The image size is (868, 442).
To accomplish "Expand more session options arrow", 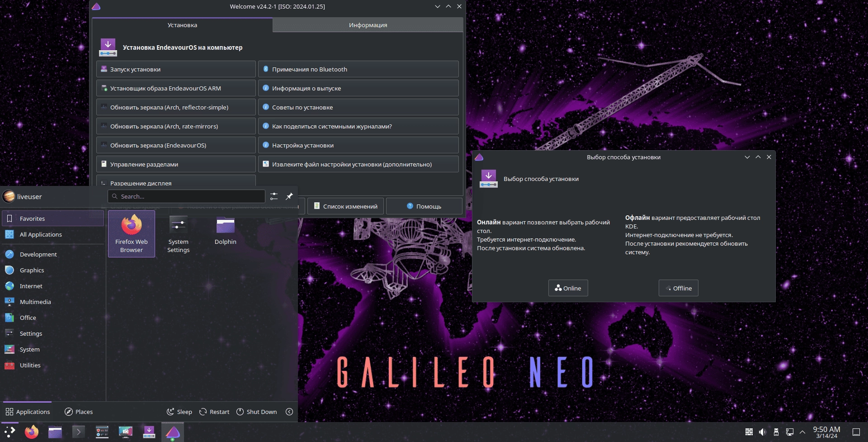I will click(289, 412).
